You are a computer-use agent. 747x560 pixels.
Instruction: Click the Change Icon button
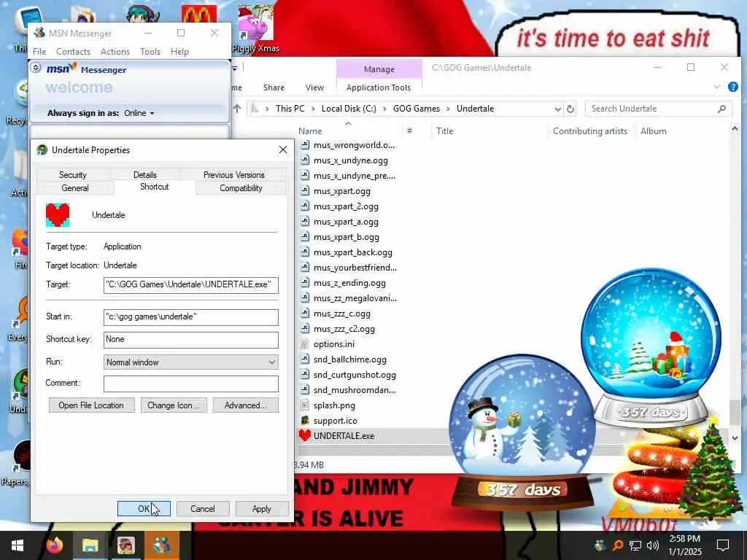[174, 405]
